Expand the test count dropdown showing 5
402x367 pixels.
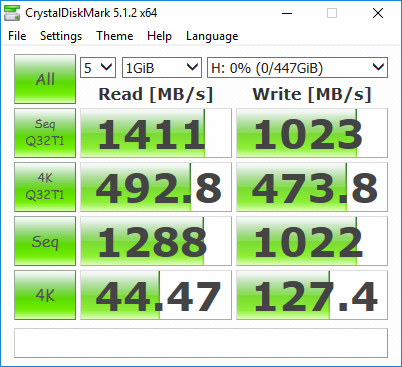tap(98, 68)
